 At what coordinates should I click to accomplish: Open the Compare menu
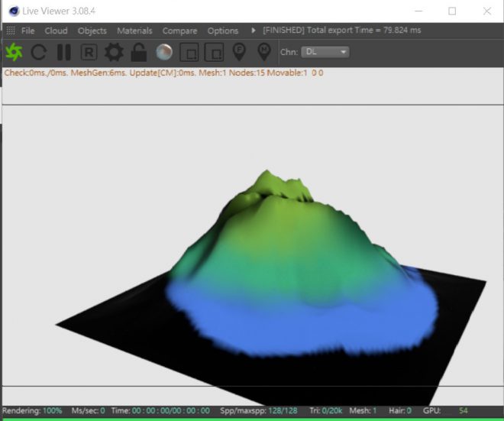pos(179,31)
